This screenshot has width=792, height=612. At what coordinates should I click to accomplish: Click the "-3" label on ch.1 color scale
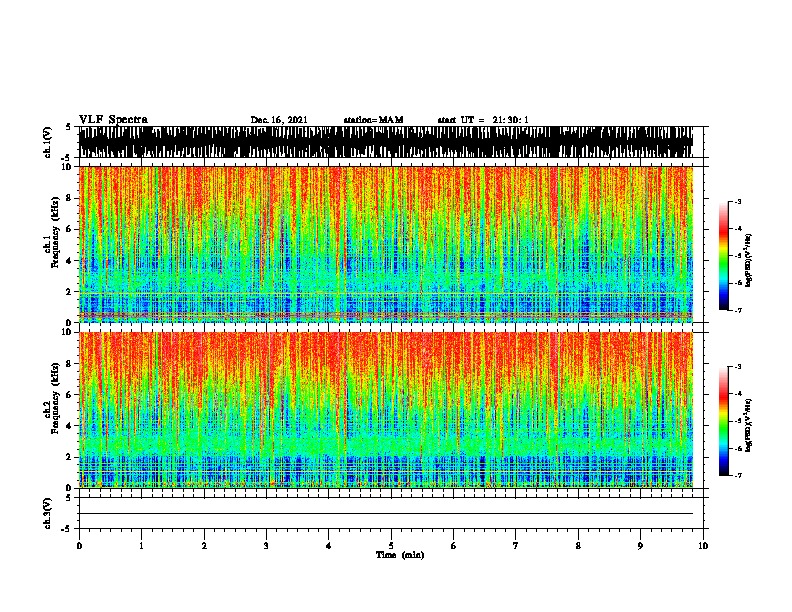738,201
